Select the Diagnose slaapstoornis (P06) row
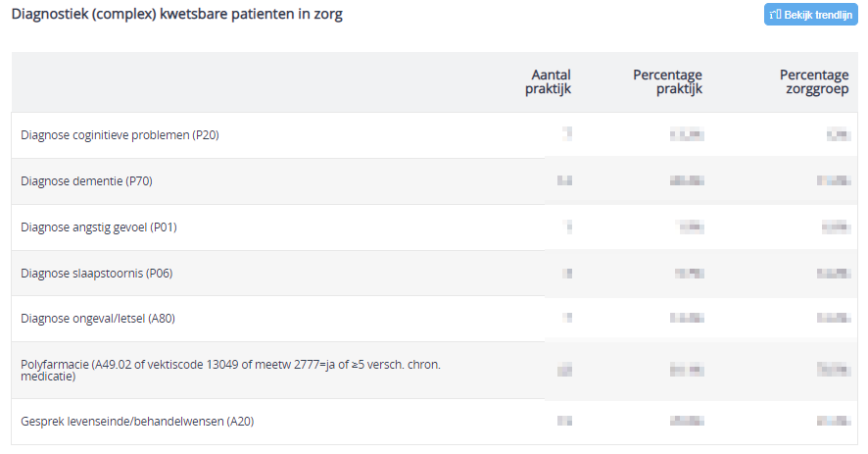 tap(435, 274)
